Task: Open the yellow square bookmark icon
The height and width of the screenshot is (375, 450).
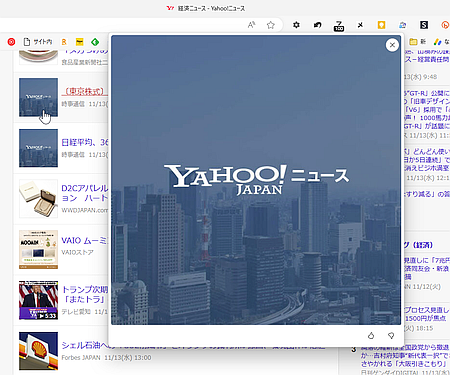Action: pos(79,42)
